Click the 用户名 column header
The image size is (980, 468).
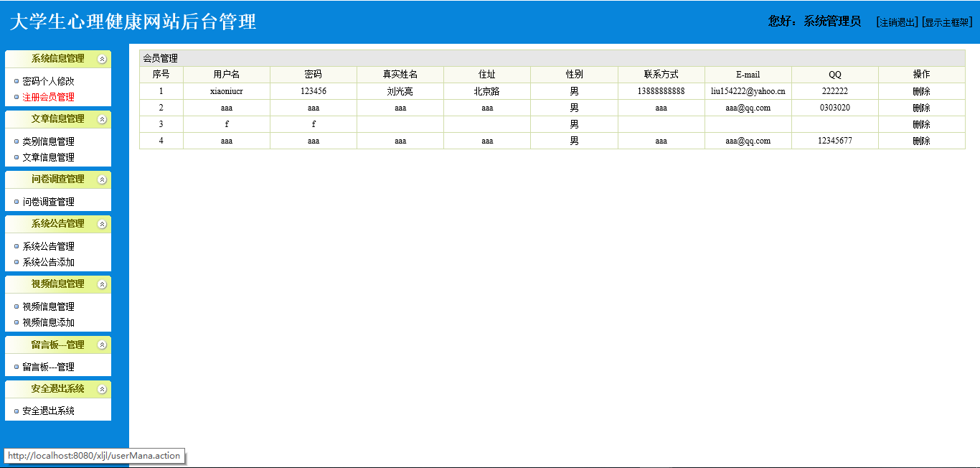coord(227,75)
